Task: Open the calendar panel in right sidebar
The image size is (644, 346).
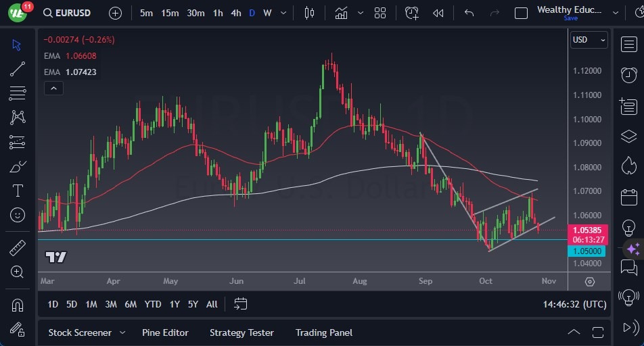Action: pyautogui.click(x=628, y=197)
